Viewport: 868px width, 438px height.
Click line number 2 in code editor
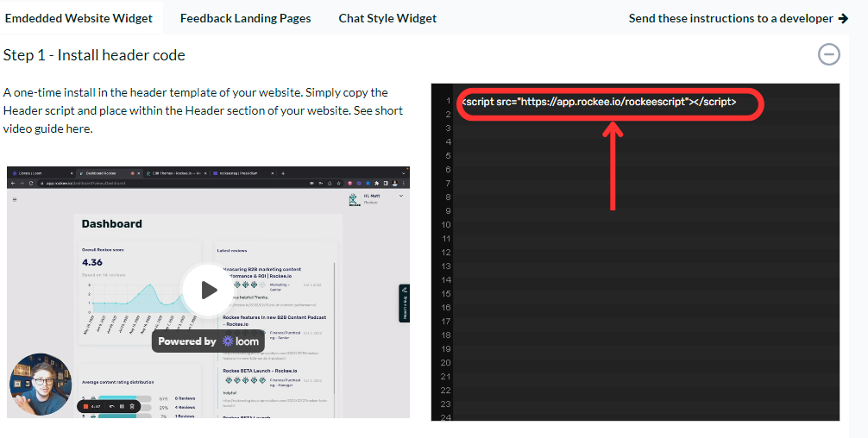point(448,115)
